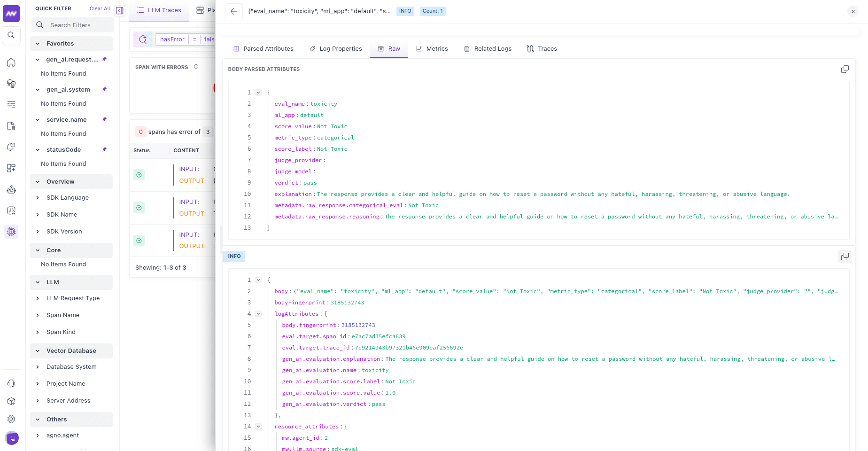The width and height of the screenshot is (868, 451).
Task: Click Clear All in Quick Filter
Action: point(100,8)
